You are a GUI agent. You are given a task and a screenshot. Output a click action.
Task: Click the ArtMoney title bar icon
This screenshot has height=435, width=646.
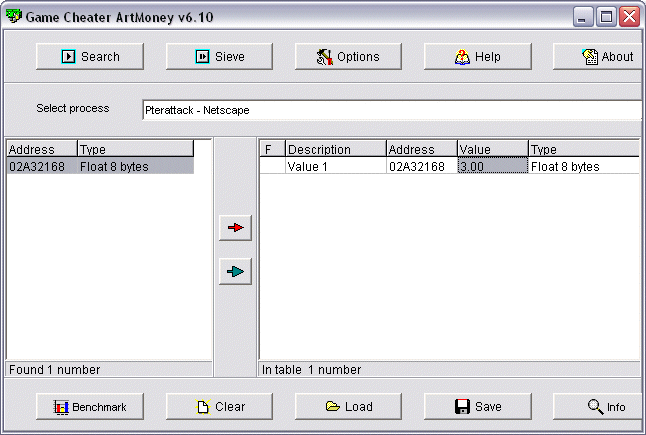click(14, 17)
